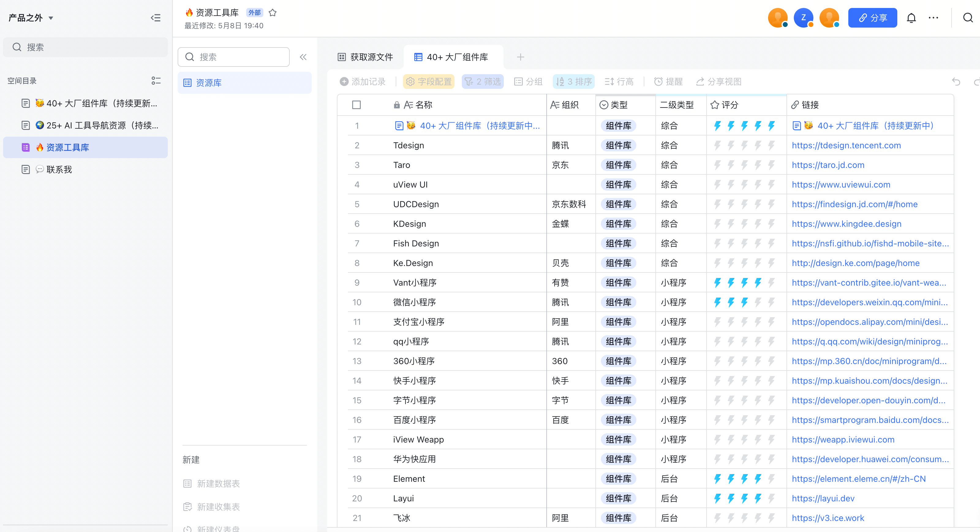The height and width of the screenshot is (532, 980).
Task: Click the sidebar 搜索 search field
Action: 85,47
